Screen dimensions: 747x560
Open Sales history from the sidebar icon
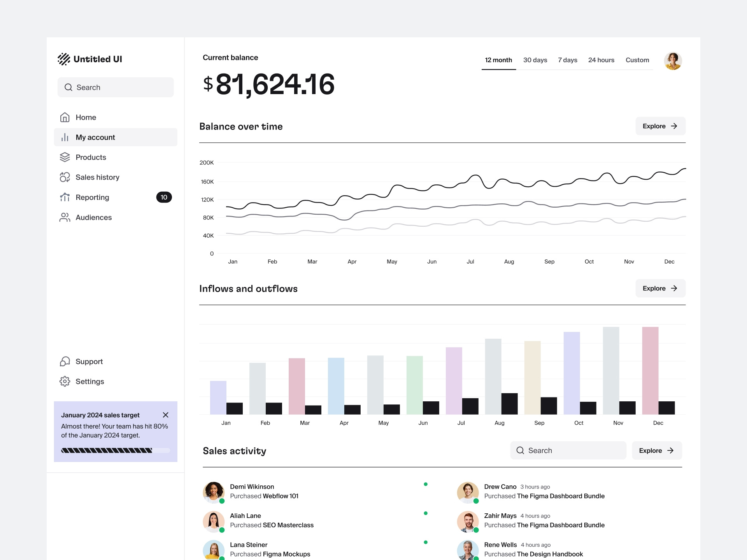click(x=65, y=177)
